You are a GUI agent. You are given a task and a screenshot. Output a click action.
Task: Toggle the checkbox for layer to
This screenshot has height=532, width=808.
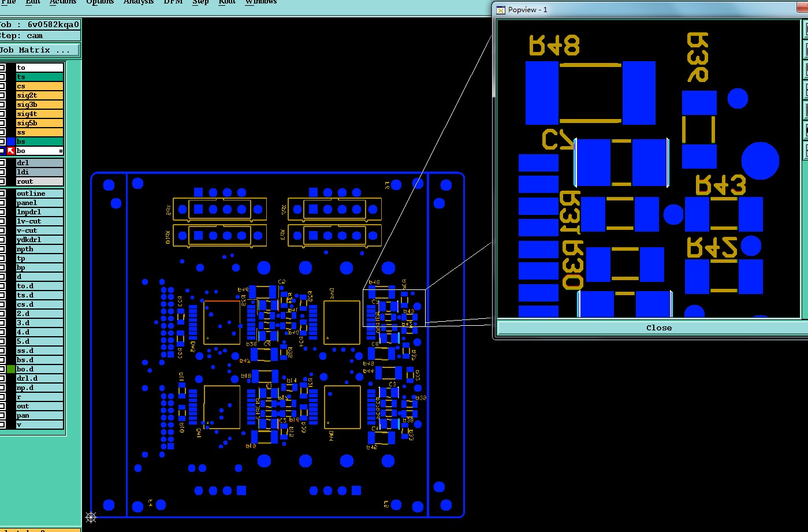[x=2, y=68]
